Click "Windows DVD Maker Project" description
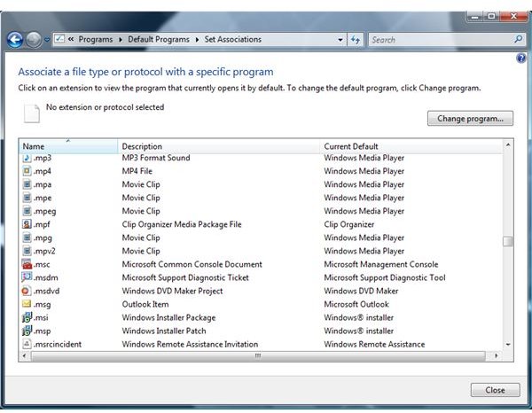This screenshot has height=413, width=532. pos(172,291)
